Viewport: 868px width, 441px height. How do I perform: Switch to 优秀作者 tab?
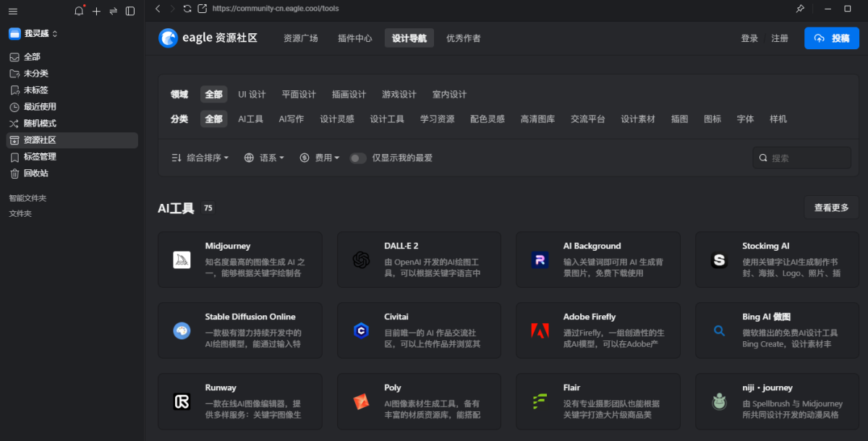click(464, 38)
